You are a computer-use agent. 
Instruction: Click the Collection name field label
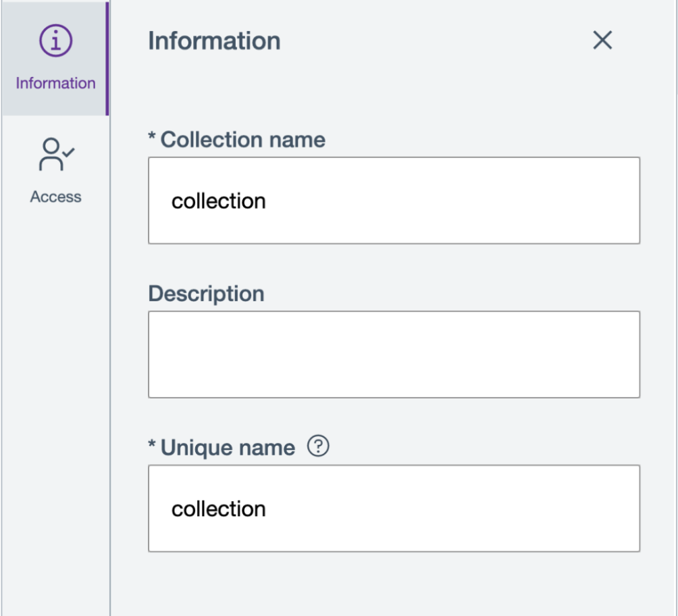pos(242,140)
